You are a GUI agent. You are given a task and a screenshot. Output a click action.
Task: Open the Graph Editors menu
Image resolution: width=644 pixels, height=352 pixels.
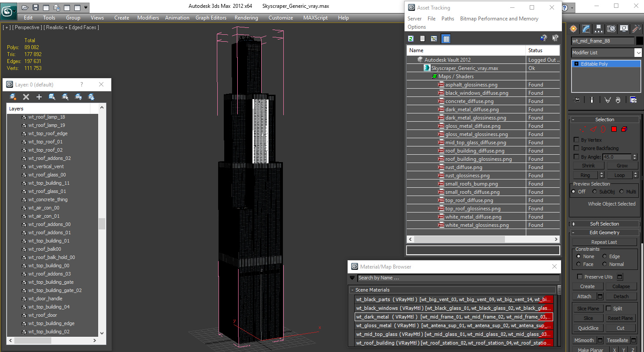click(211, 18)
